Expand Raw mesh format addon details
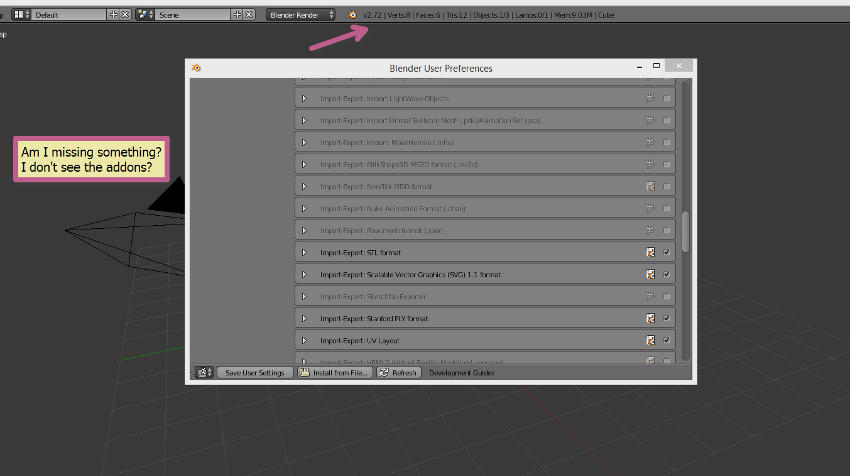This screenshot has height=476, width=850. (x=304, y=230)
